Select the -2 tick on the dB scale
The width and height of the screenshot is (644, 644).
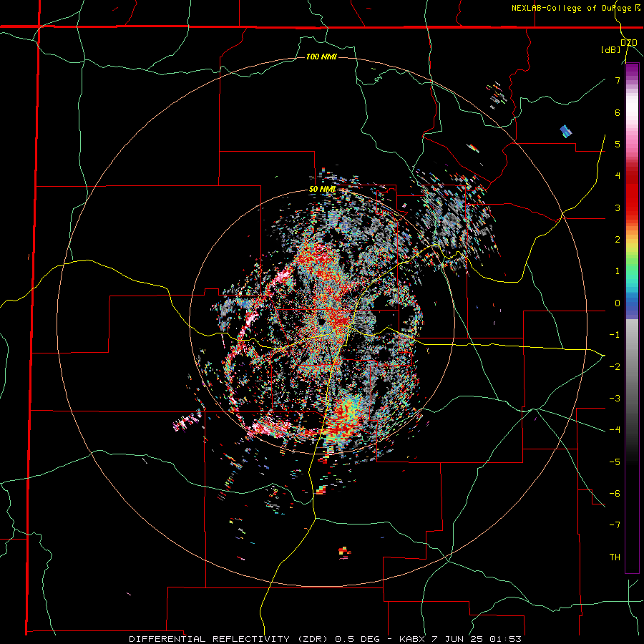tap(615, 366)
